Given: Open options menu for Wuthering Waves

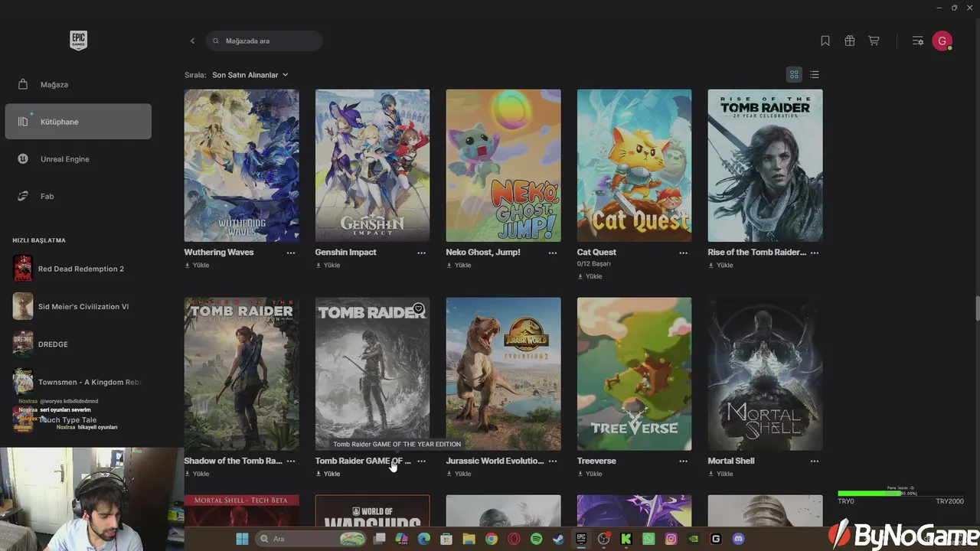Looking at the screenshot, I should coord(291,253).
